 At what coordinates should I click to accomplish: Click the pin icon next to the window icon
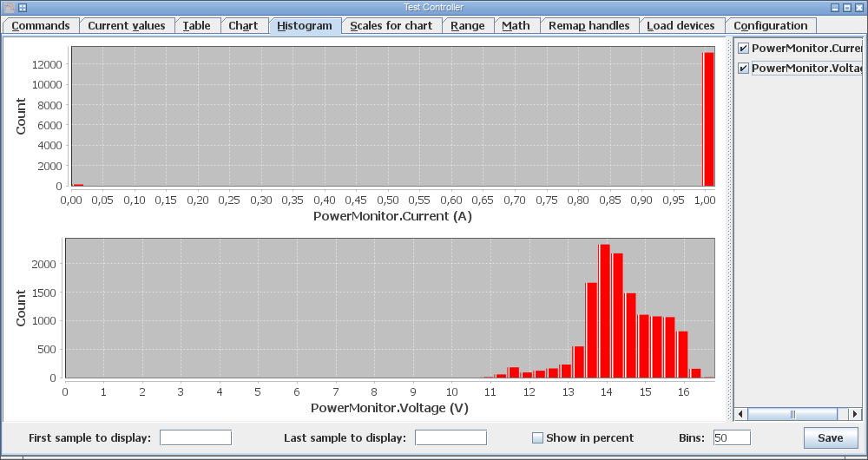(23, 8)
